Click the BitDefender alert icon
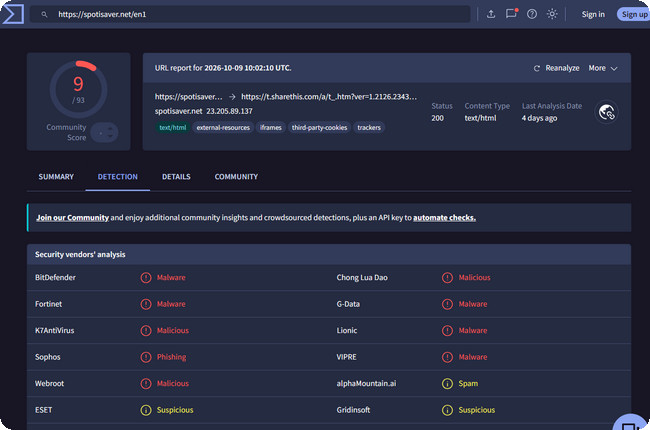650x430 pixels. point(146,277)
